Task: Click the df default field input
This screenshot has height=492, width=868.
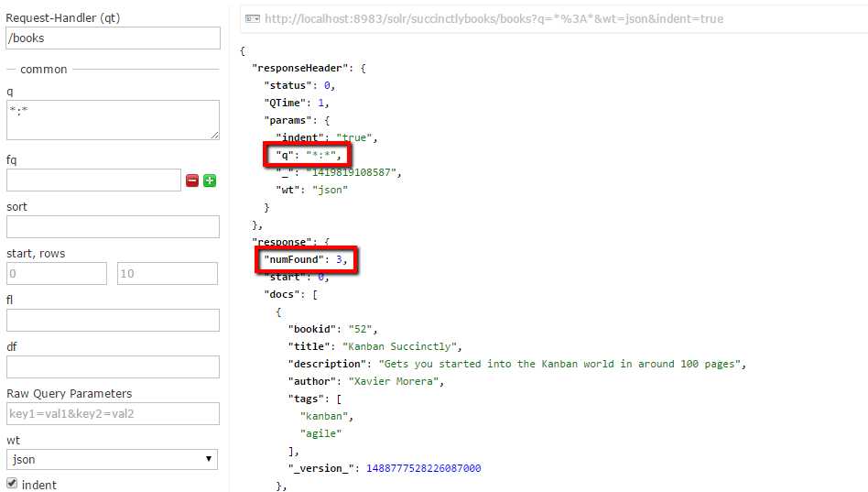Action: pyautogui.click(x=113, y=366)
